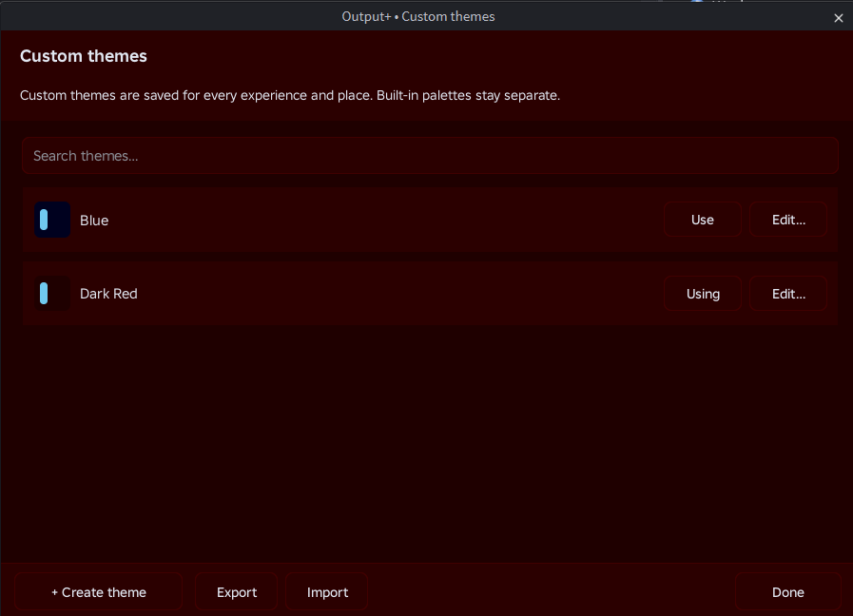Click the Using button for Dark Red
This screenshot has height=616, width=853.
(x=703, y=294)
